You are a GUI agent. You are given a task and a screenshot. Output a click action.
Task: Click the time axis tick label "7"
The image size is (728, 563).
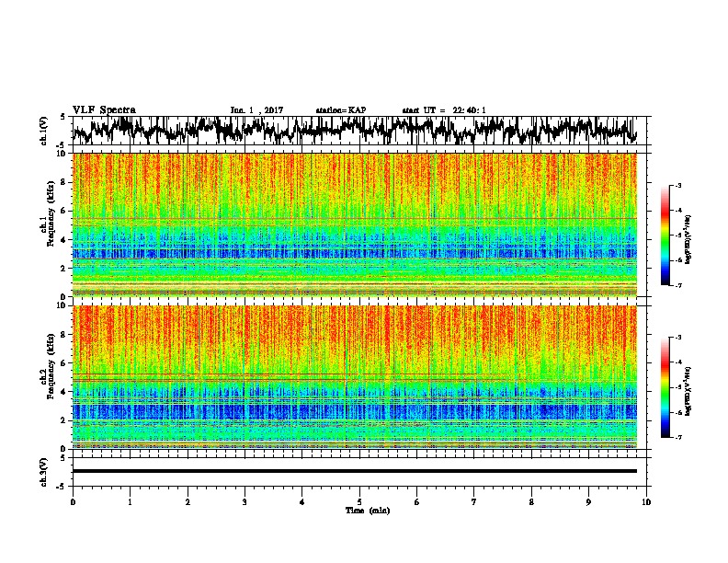[x=474, y=502]
